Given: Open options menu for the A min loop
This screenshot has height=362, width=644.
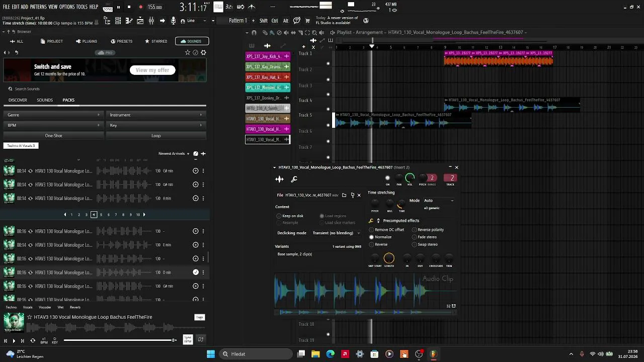Looking at the screenshot, I should pos(203,198).
